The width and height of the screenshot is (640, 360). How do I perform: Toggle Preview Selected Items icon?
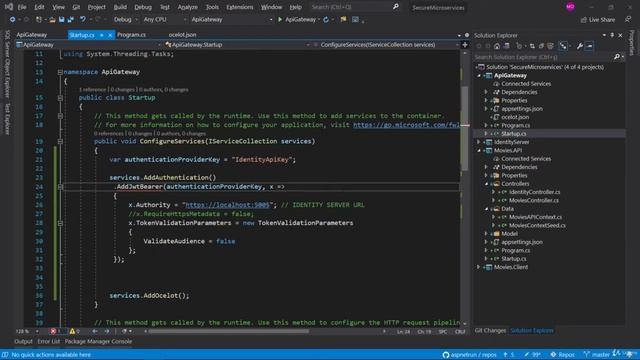[589, 46]
